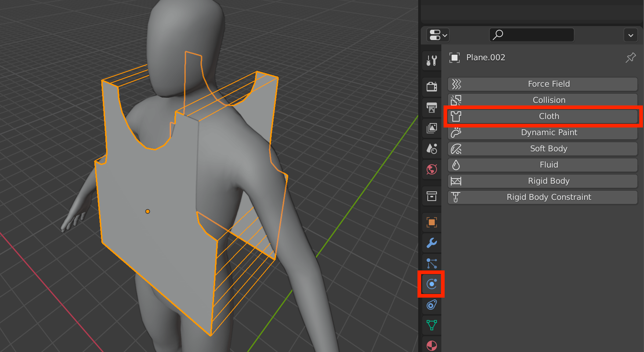The width and height of the screenshot is (644, 352).
Task: Select the Physics properties tab
Action: [x=431, y=284]
